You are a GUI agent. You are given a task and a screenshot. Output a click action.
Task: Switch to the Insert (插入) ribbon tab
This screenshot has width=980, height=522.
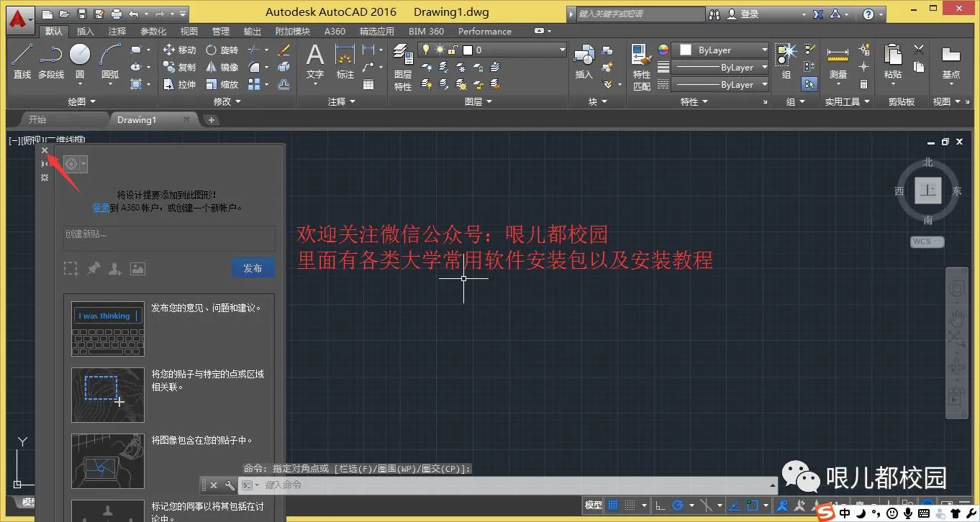[x=85, y=31]
